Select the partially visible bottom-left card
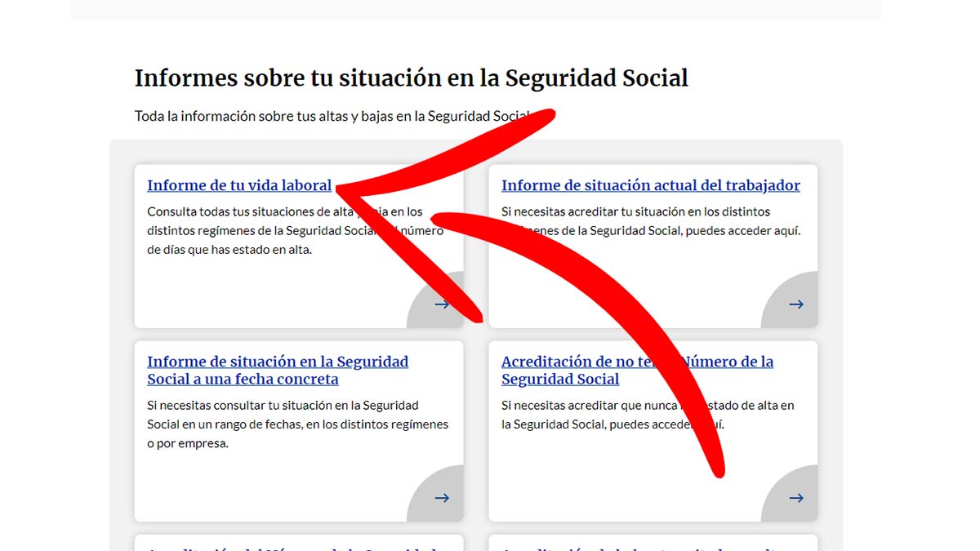Screen dimensions: 980x551 pyautogui.click(x=298, y=543)
